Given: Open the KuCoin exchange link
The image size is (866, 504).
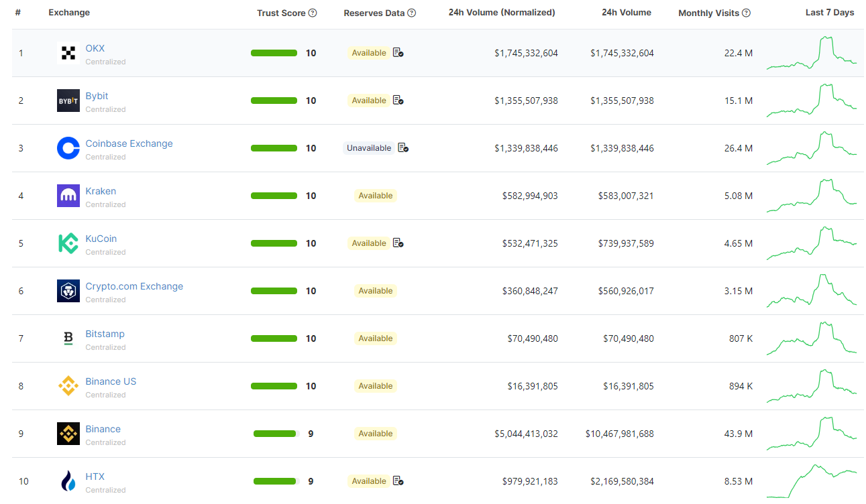Looking at the screenshot, I should [x=101, y=239].
